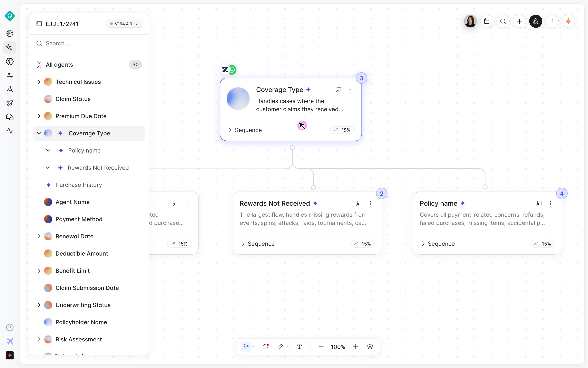This screenshot has width=588, height=368.
Task: Open the rocket deploy sidebar icon
Action: pyautogui.click(x=10, y=103)
